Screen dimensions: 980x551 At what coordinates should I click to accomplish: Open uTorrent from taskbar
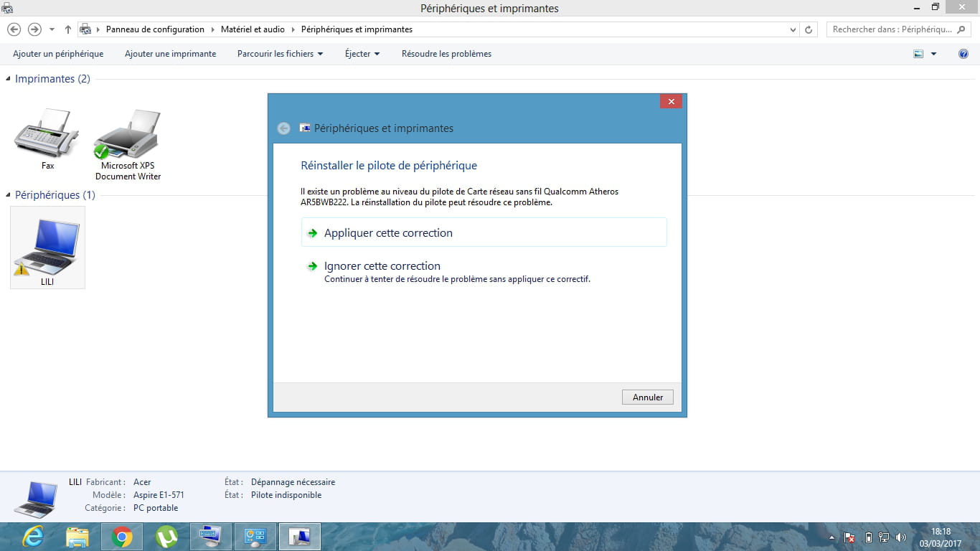(x=166, y=537)
